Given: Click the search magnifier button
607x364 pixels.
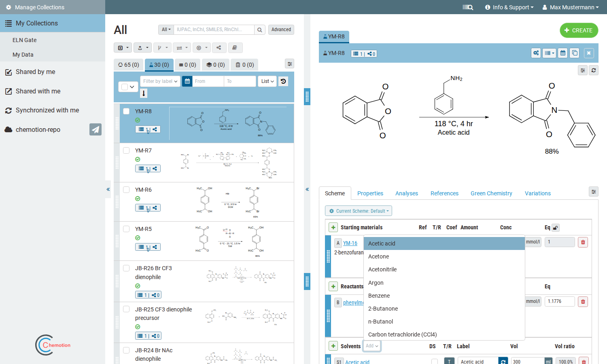Looking at the screenshot, I should (x=260, y=30).
